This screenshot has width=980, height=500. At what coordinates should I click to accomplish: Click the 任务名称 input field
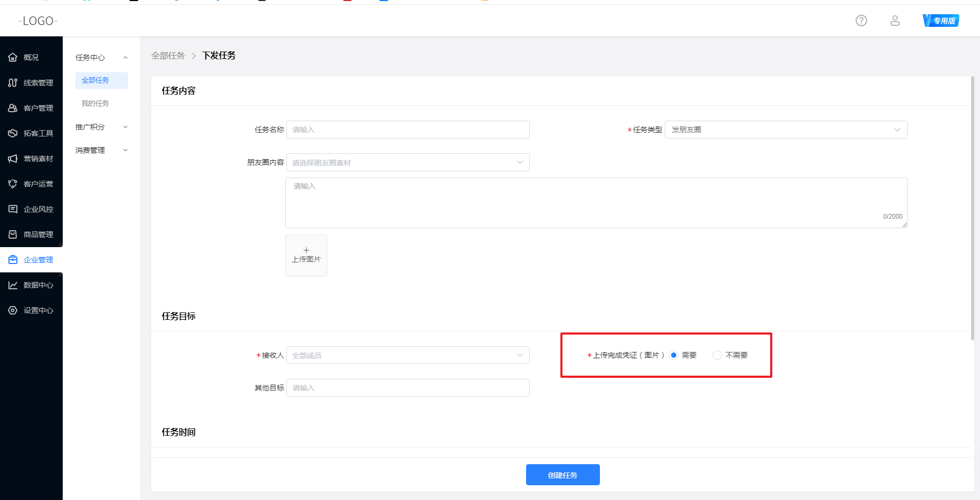click(x=407, y=130)
